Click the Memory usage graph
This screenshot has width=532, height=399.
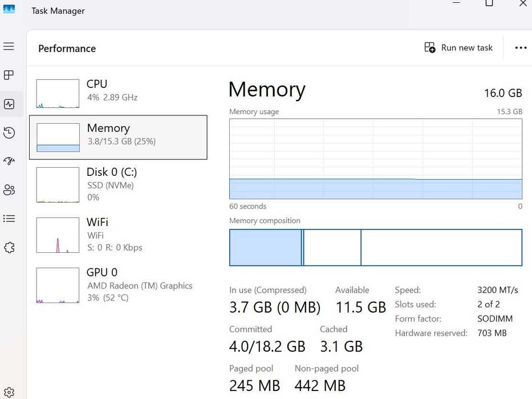(376, 159)
